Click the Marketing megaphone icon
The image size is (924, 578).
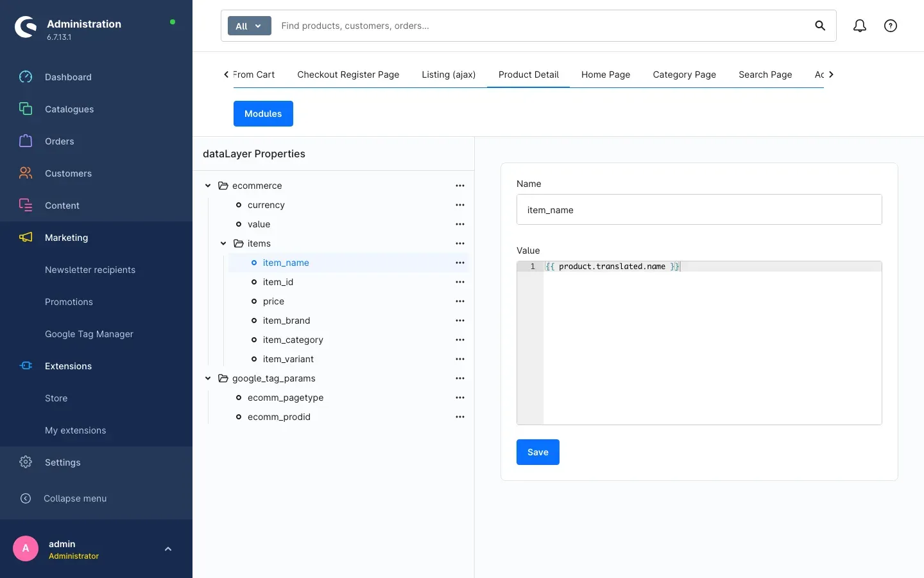26,238
